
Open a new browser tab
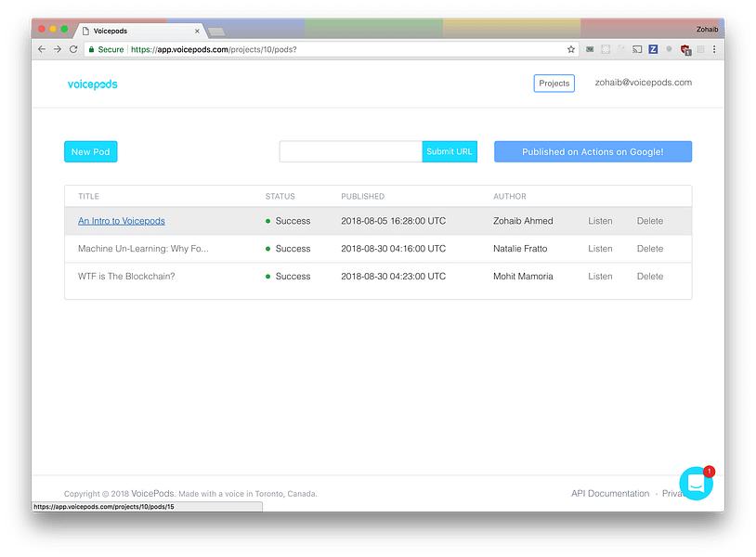[x=216, y=32]
